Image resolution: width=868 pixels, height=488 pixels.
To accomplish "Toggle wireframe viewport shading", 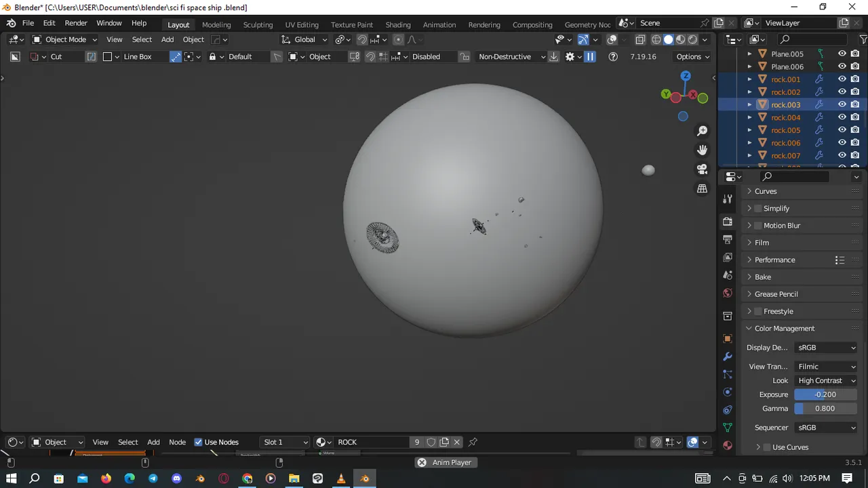I will click(656, 39).
